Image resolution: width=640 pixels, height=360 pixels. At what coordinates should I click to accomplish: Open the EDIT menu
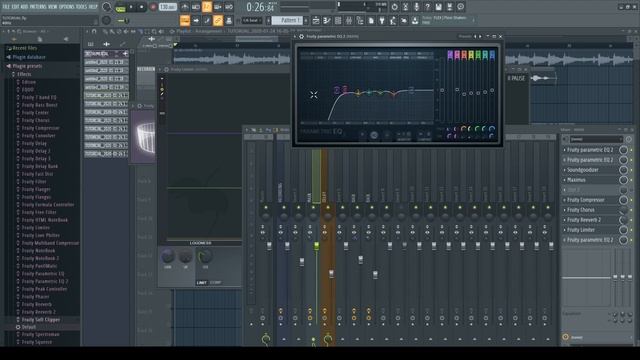tap(15, 7)
